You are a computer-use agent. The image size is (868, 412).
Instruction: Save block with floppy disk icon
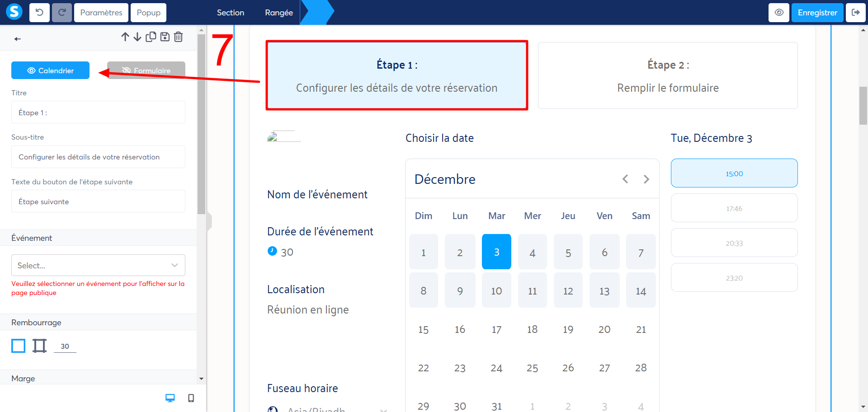(x=165, y=37)
